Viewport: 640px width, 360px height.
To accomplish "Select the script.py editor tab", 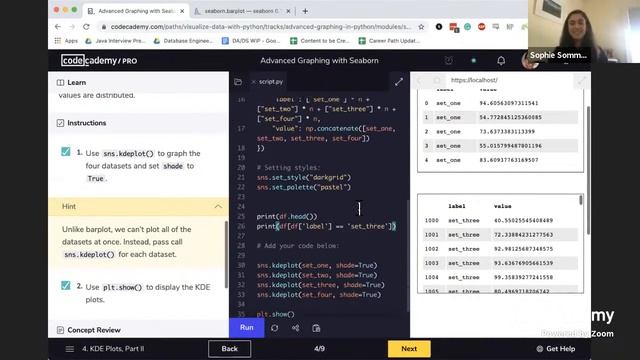I will pos(268,82).
